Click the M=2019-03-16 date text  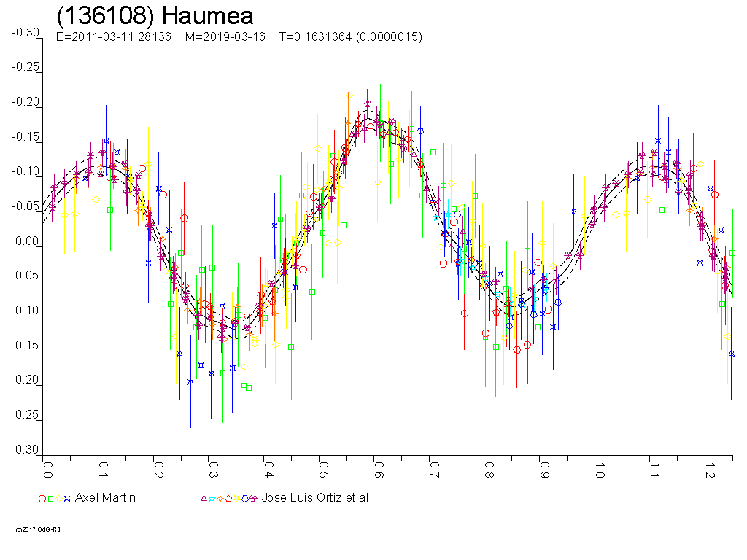point(226,37)
